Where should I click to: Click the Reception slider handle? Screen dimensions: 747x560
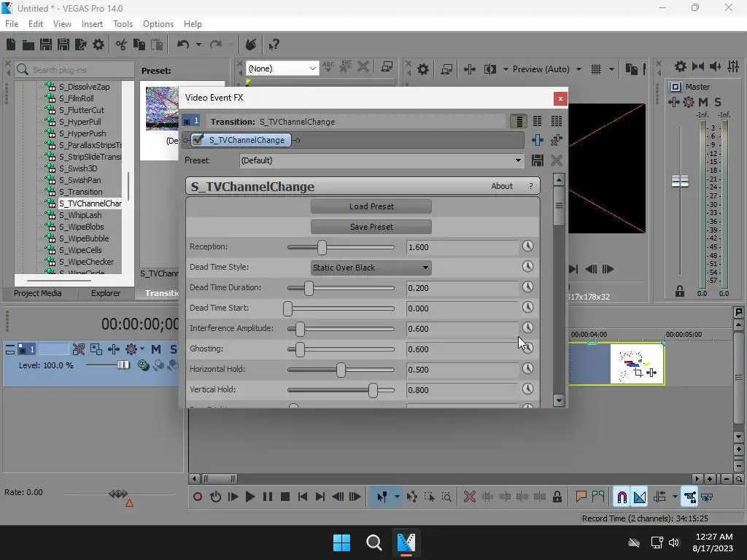[x=322, y=247]
